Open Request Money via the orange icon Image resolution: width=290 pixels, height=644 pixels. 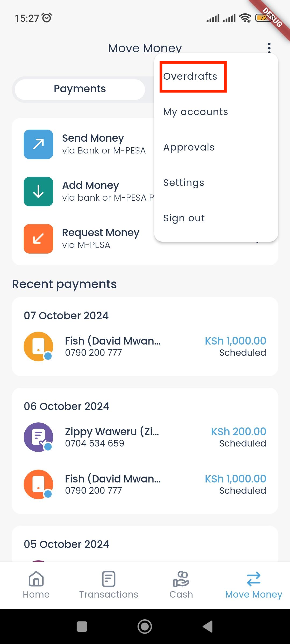pos(38,239)
